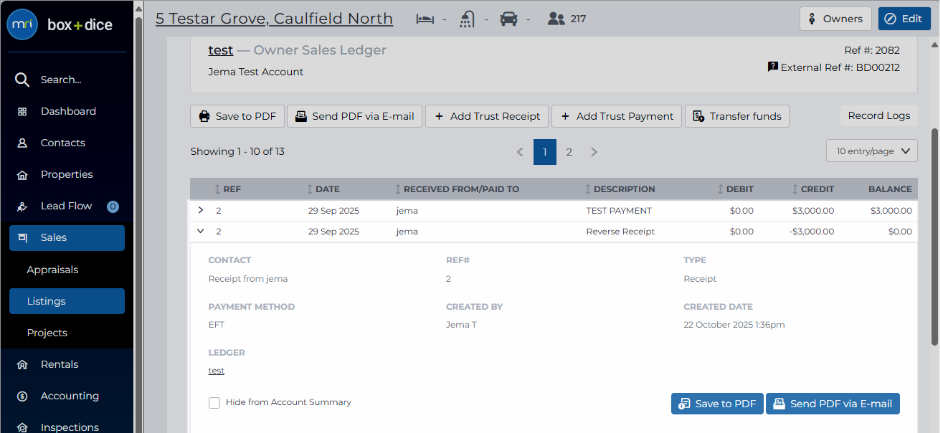This screenshot has height=433, width=940.
Task: Open Record Logs
Action: pos(879,116)
